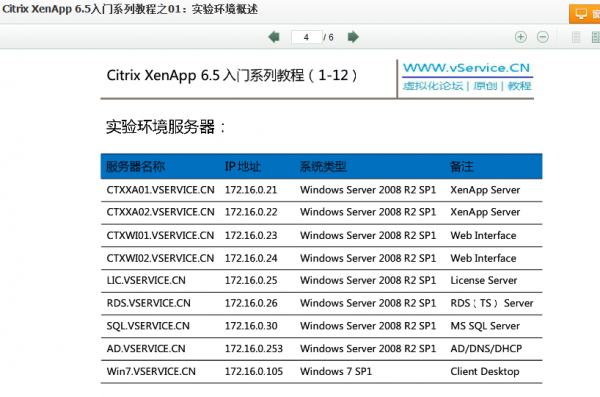Screen dimensions: 600x397
Task: Click IP address 172.16.0.23
Action: click(251, 235)
